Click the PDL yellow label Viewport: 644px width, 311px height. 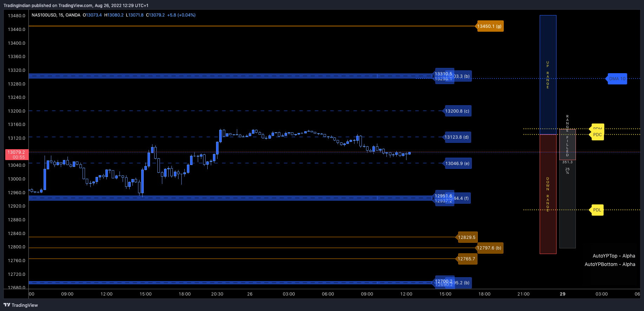pyautogui.click(x=597, y=210)
